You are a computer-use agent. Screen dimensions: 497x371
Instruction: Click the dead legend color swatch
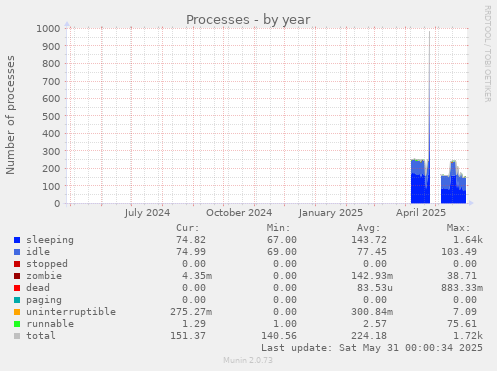point(17,288)
